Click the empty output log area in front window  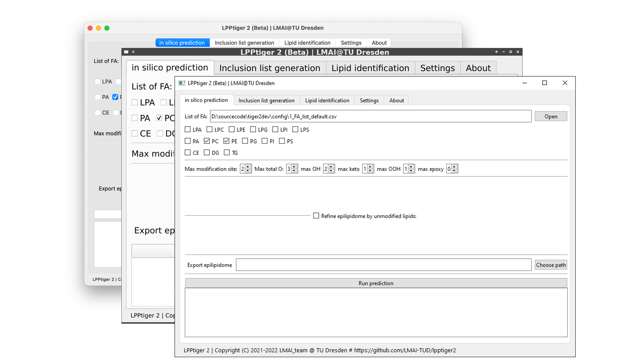[x=376, y=313]
